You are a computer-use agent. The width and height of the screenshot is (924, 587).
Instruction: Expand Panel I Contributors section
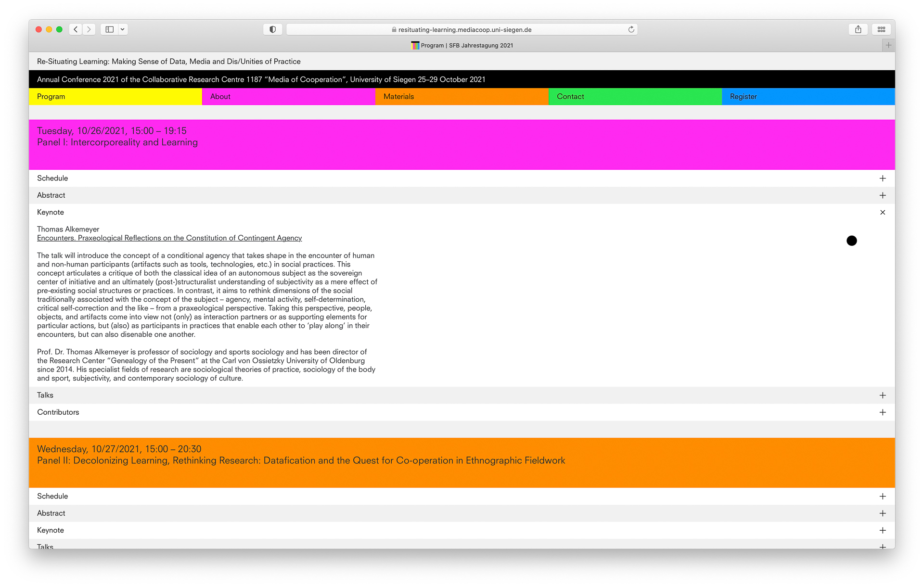pos(462,412)
